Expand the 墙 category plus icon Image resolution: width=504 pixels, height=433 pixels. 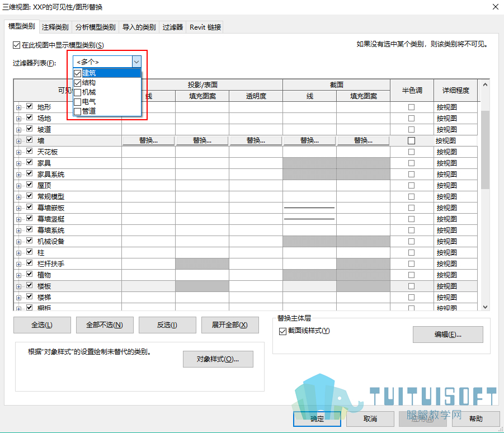(18, 141)
